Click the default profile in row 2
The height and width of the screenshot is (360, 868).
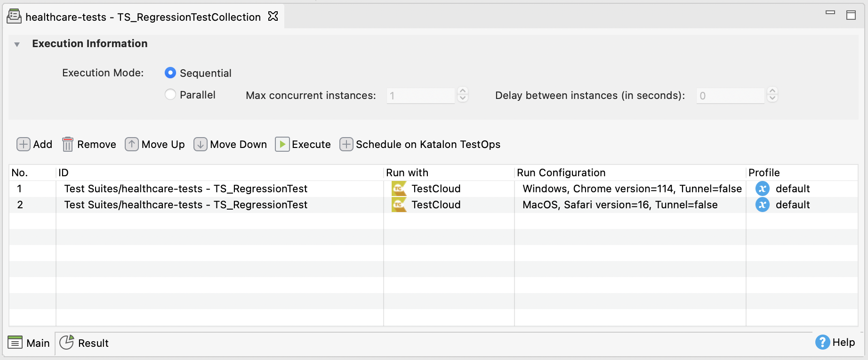[x=792, y=205]
